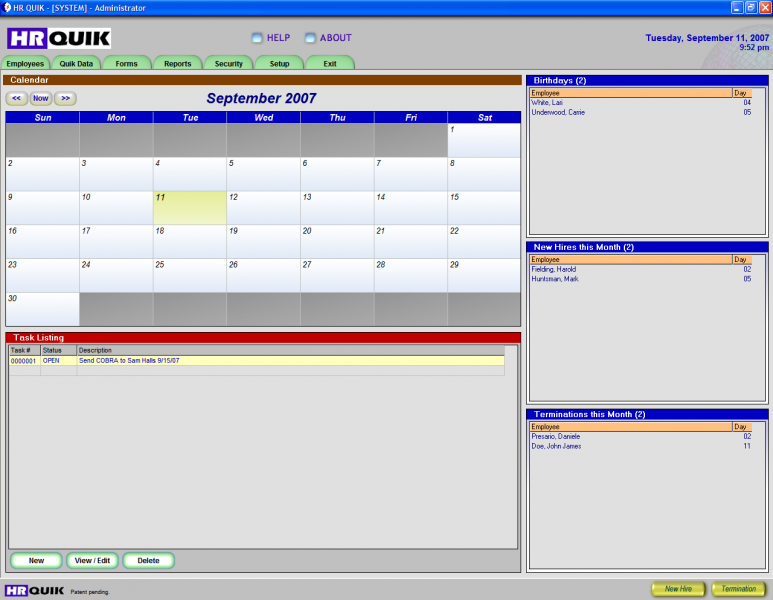The width and height of the screenshot is (773, 600).
Task: Select Underwood, Carrie in Birthdays
Action: click(x=641, y=112)
